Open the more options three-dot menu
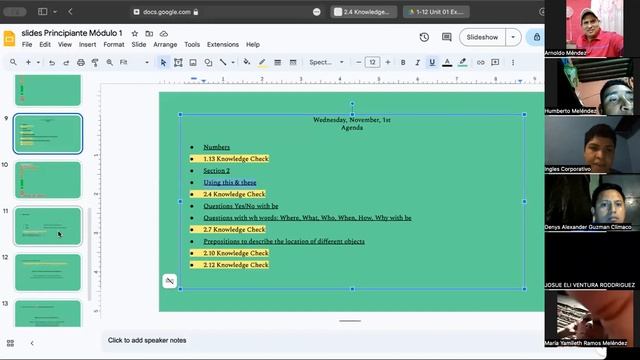Viewport: 640px width, 360px height. pos(513,62)
